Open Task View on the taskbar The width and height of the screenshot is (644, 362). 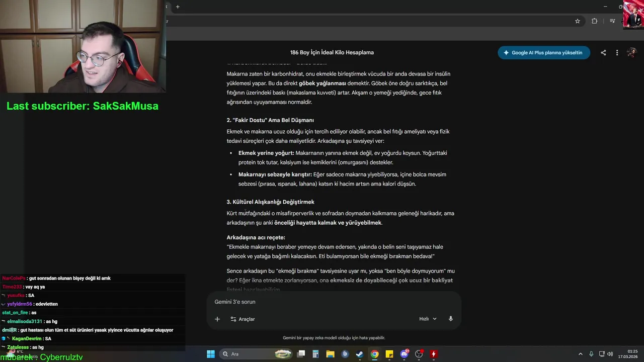click(301, 354)
